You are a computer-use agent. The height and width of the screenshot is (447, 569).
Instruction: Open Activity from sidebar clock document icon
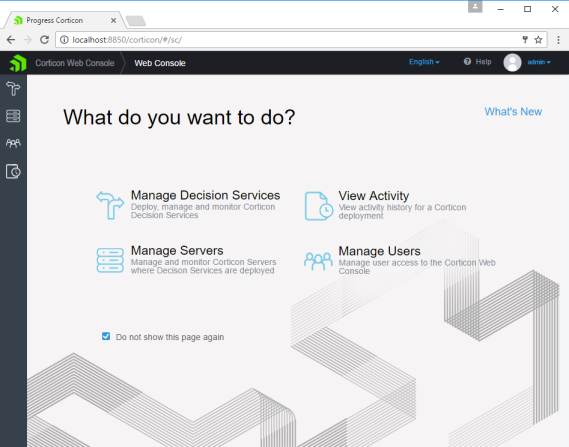pos(13,171)
